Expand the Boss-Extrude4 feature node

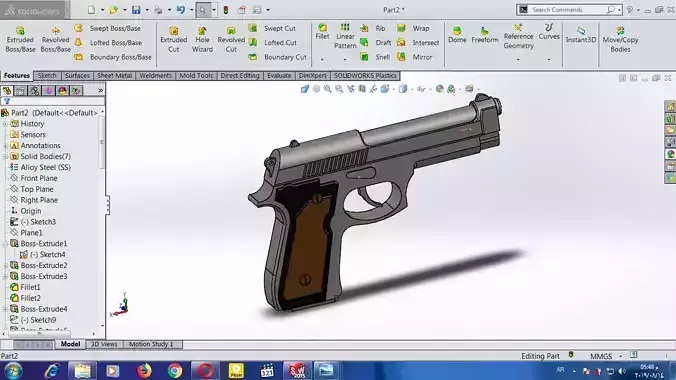(x=5, y=309)
